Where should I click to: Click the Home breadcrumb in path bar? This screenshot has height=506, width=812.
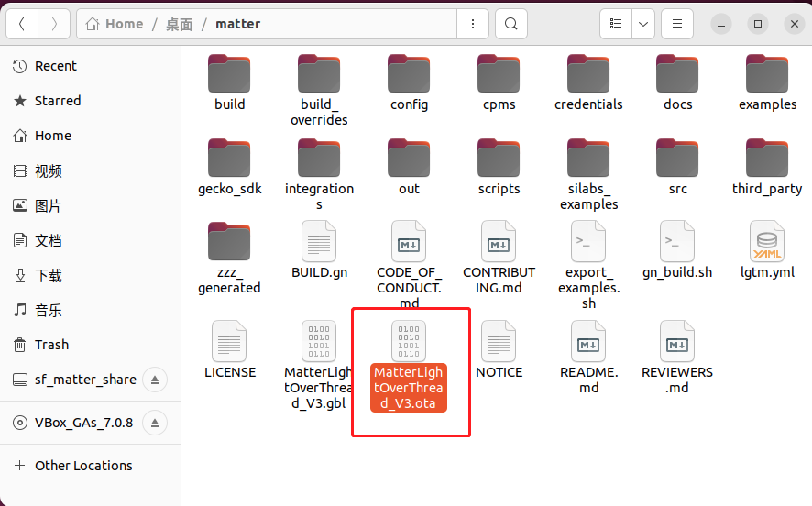click(115, 24)
